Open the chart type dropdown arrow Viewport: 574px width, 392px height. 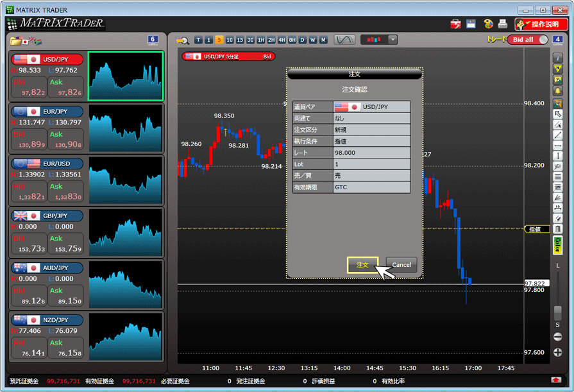tap(393, 40)
